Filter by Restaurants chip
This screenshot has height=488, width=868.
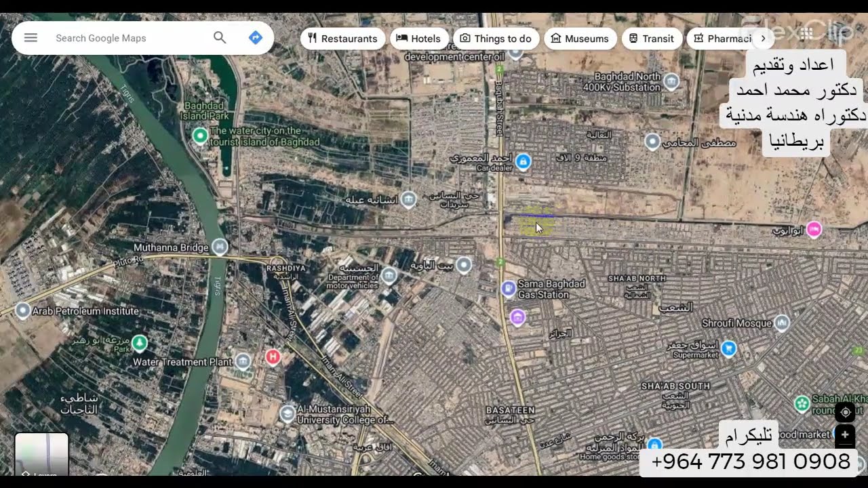tap(342, 39)
